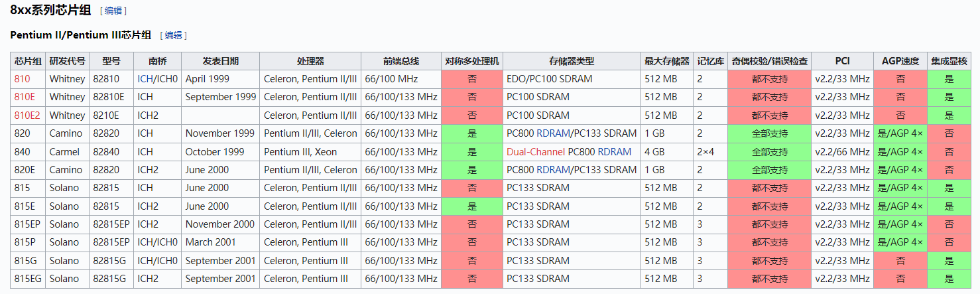This screenshot has height=294, width=980.
Task: Click the 820E chipset cell
Action: tap(28, 170)
